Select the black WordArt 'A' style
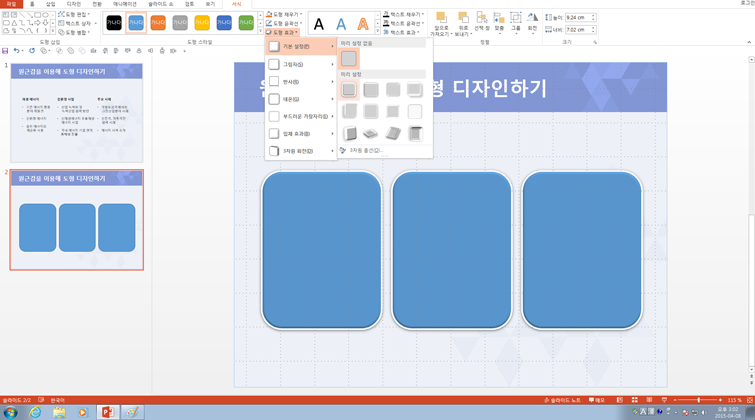The height and width of the screenshot is (420, 755). click(319, 24)
